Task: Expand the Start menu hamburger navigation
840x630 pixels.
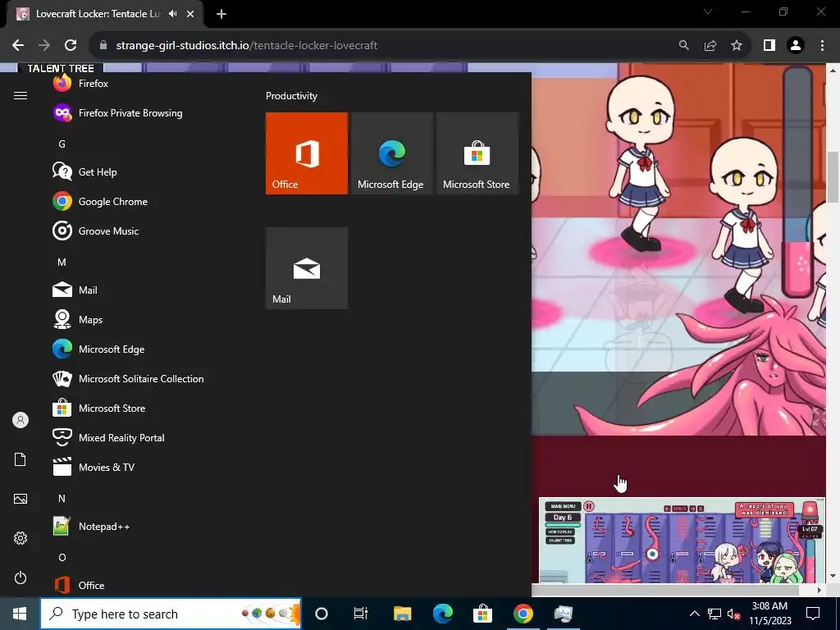Action: coord(21,95)
